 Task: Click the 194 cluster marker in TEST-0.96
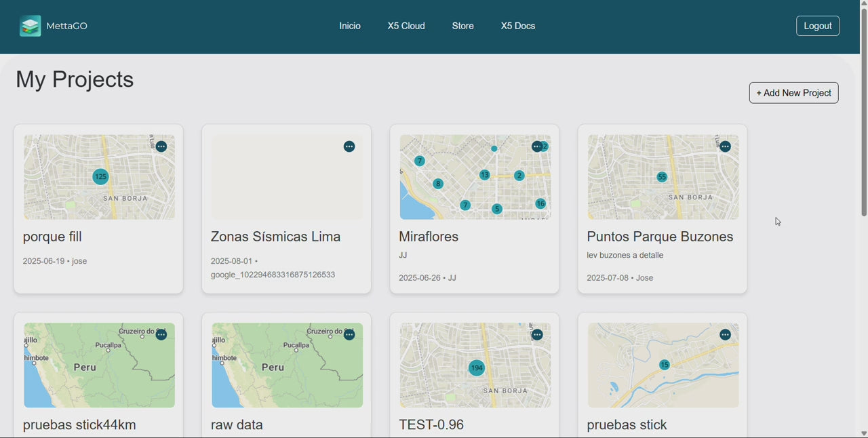(477, 368)
